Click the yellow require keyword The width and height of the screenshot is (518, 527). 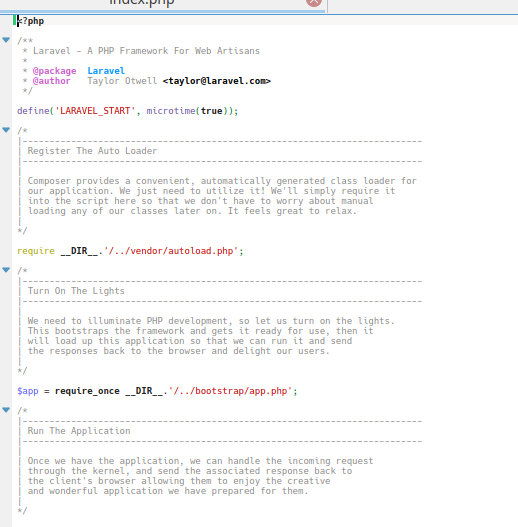(36, 251)
